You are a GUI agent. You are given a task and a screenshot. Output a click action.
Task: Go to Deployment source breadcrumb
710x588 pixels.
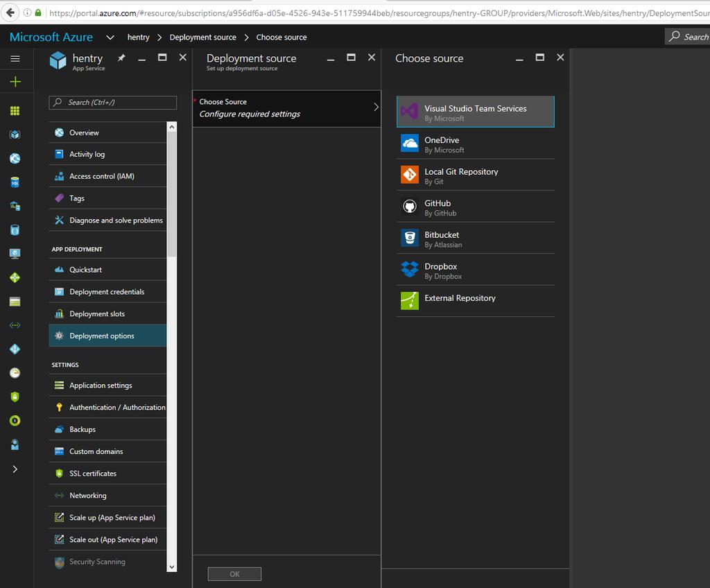203,37
